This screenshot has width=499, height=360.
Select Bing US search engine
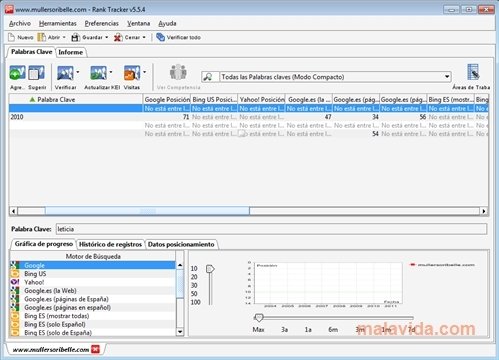93,274
